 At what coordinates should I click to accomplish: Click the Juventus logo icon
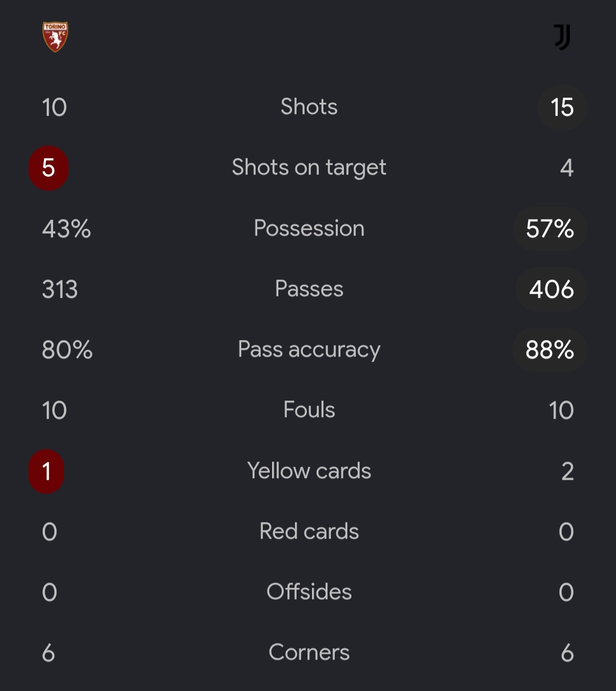562,37
